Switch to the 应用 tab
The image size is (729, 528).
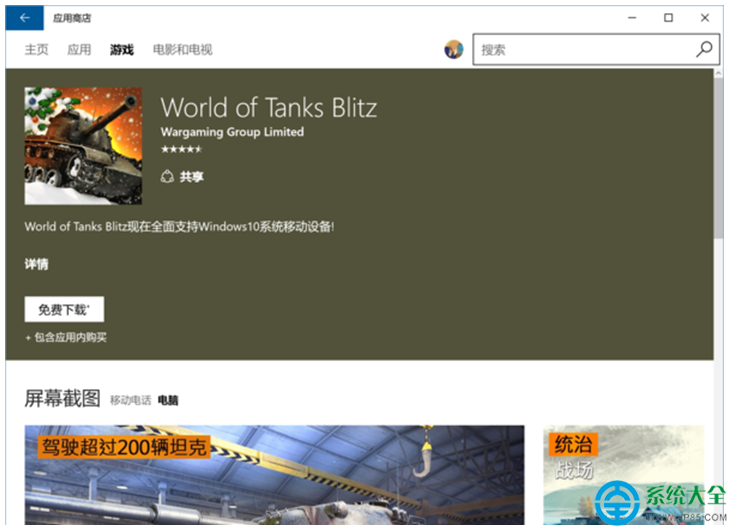coord(79,50)
